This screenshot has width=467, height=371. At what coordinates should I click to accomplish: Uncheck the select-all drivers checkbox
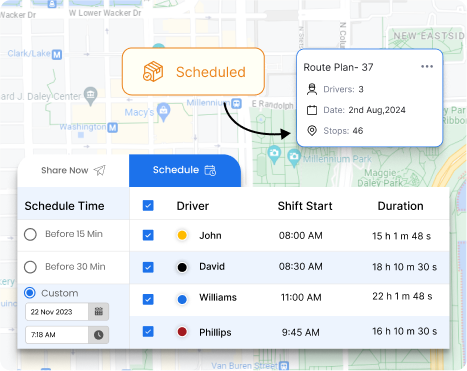click(x=148, y=206)
